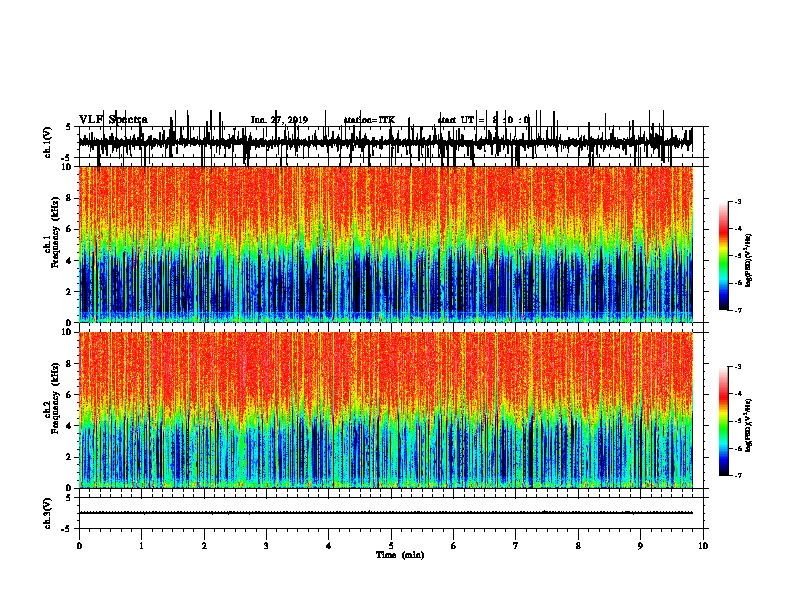Click time axis tick label '1'
Image resolution: width=792 pixels, height=612 pixels.
[x=141, y=546]
